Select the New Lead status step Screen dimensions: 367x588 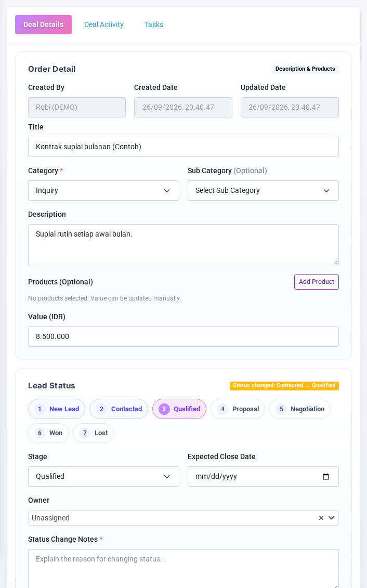[57, 409]
